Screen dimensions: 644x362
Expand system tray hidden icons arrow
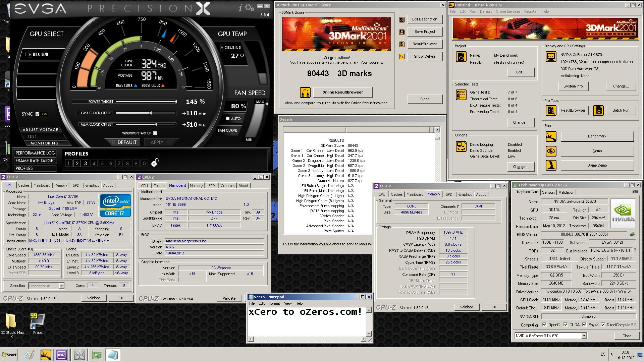[x=611, y=354]
